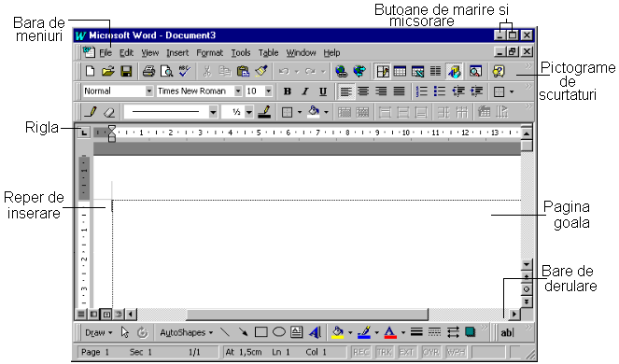Open the Document Map icon
Viewport: 619px width, 364px height.
pos(475,72)
